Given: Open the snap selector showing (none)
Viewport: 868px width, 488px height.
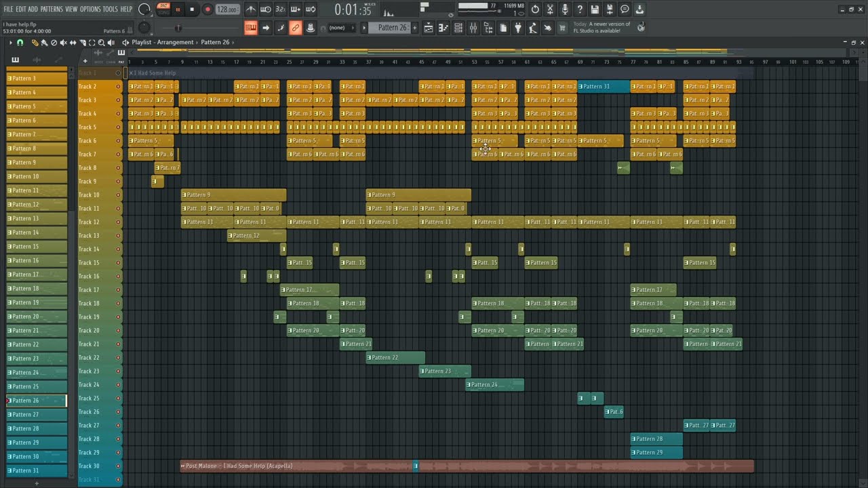Looking at the screenshot, I should (340, 28).
